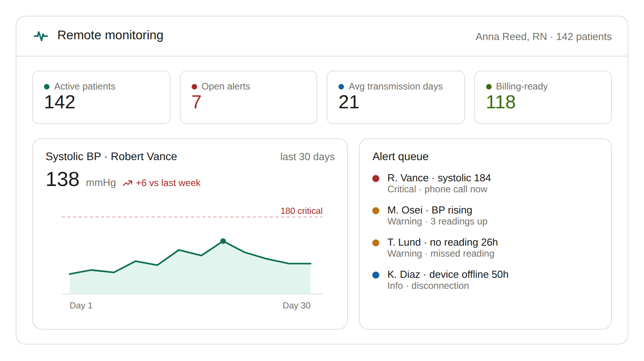Click the heartbeat pulse logo icon
This screenshot has height=361, width=644.
(x=41, y=36)
